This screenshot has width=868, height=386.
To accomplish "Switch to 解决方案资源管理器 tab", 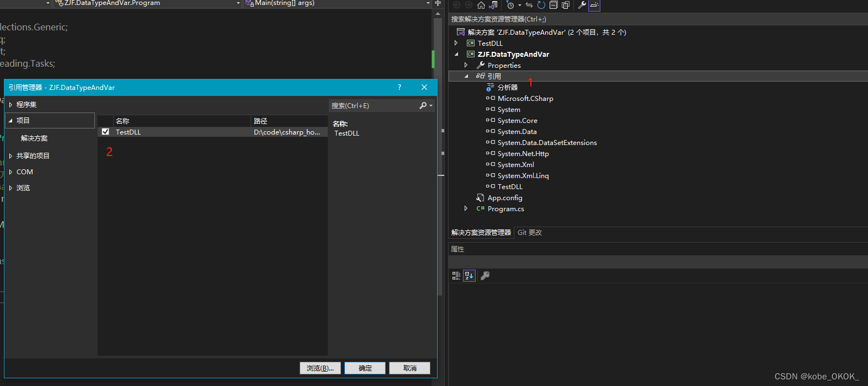I will [x=481, y=233].
